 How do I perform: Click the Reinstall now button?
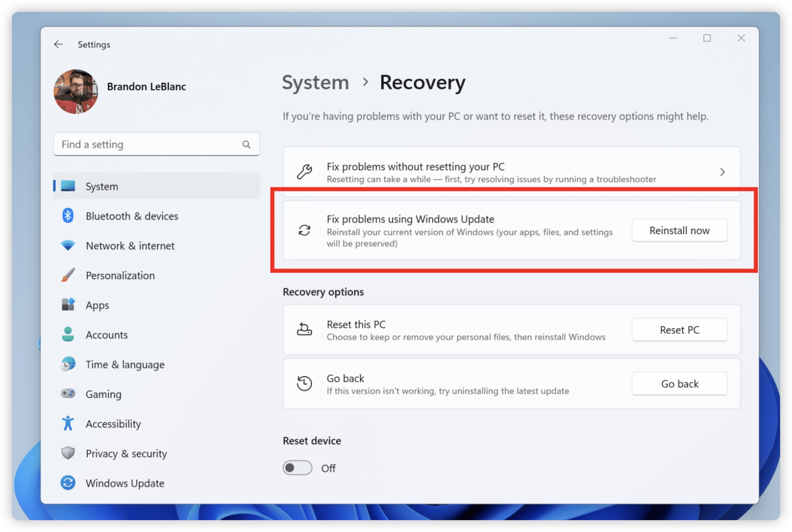[x=680, y=230]
